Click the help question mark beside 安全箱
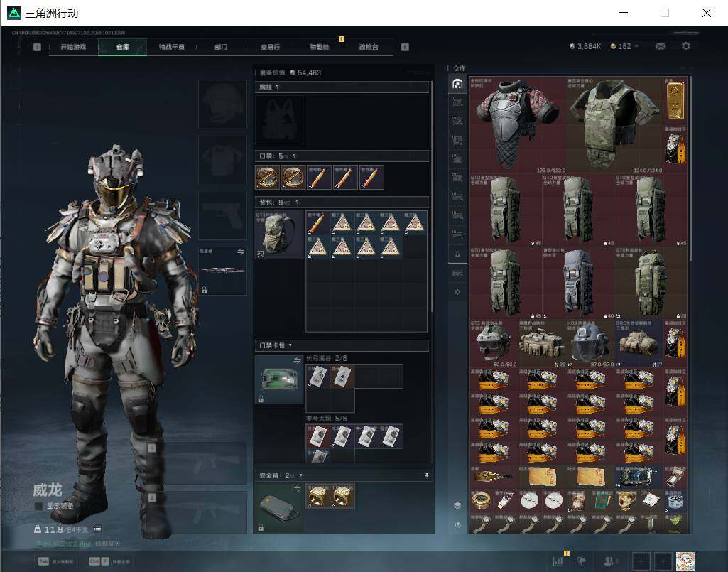The width and height of the screenshot is (728, 572). point(301,475)
